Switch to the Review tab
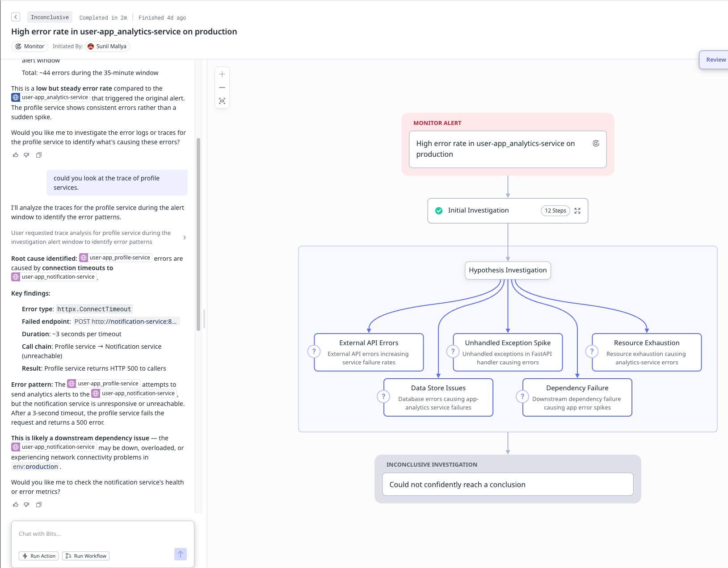Viewport: 728px width, 568px height. (715, 59)
